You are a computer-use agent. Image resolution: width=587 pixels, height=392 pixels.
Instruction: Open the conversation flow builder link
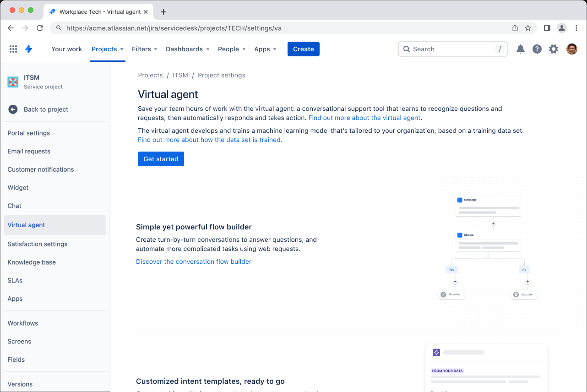[193, 261]
